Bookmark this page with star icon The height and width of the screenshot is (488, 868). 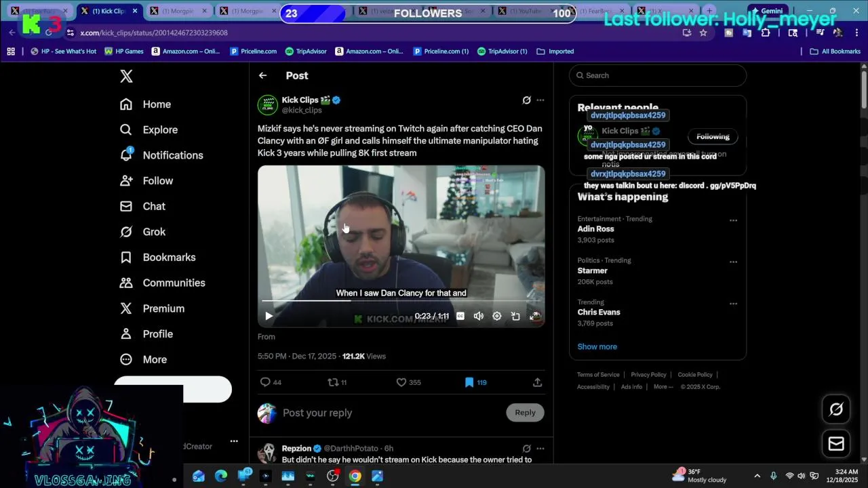tap(703, 33)
